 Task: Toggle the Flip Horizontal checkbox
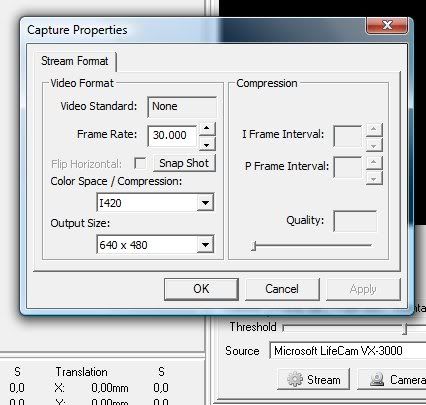[x=140, y=163]
